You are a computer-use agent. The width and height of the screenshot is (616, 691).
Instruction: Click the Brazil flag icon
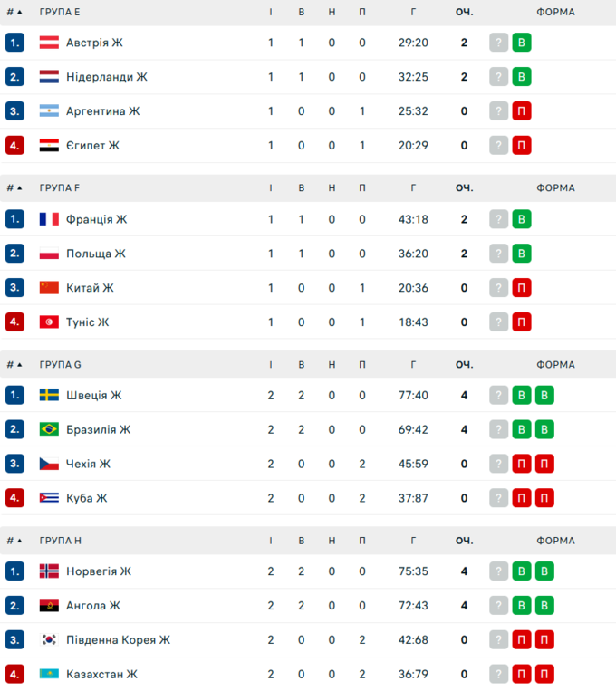pyautogui.click(x=49, y=429)
